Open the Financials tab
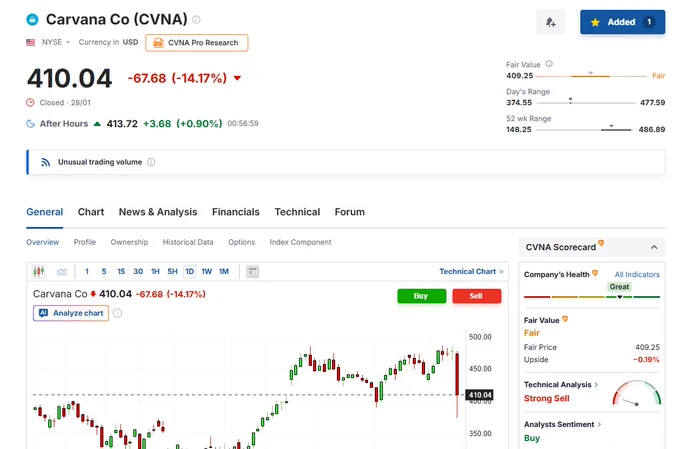680x449 pixels. click(x=235, y=212)
